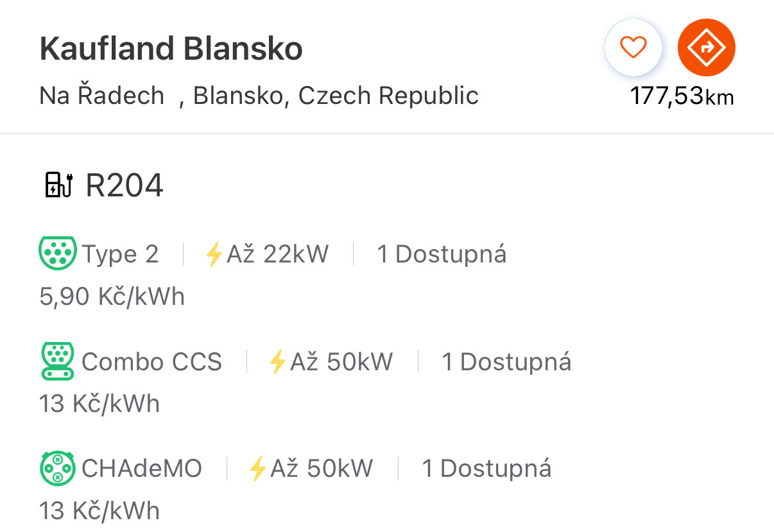The width and height of the screenshot is (774, 532).
Task: Tap lightning bolt next to Až 22kW
Action: [x=214, y=255]
